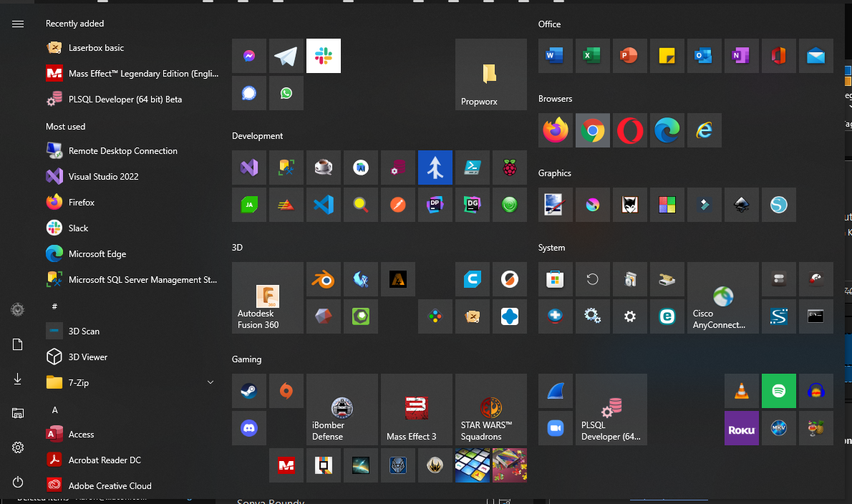Open Remote Desktop Connection from Most used

pyautogui.click(x=131, y=151)
